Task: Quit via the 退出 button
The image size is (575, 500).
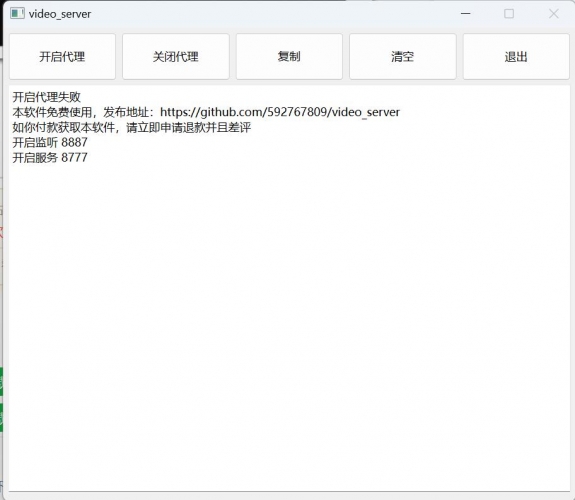Action: [x=516, y=56]
